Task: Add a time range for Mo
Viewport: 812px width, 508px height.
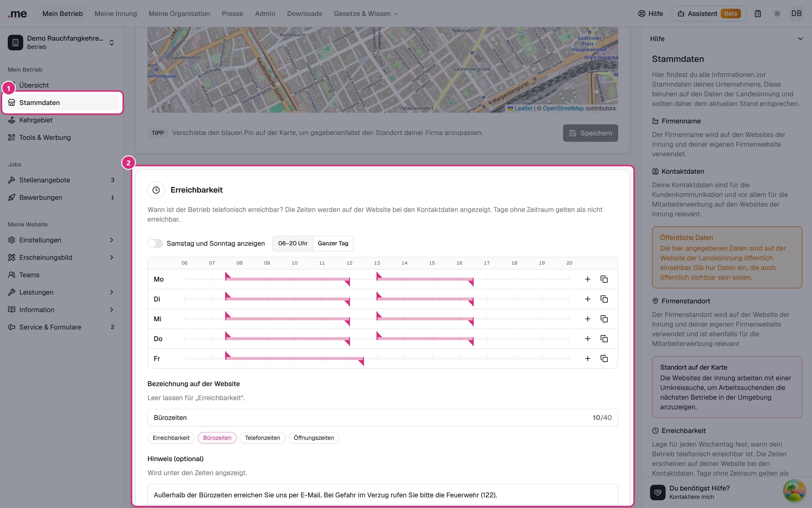Action: 587,279
